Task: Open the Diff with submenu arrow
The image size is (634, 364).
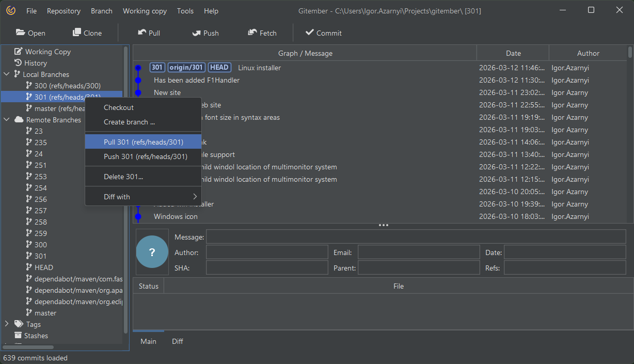Action: point(195,197)
